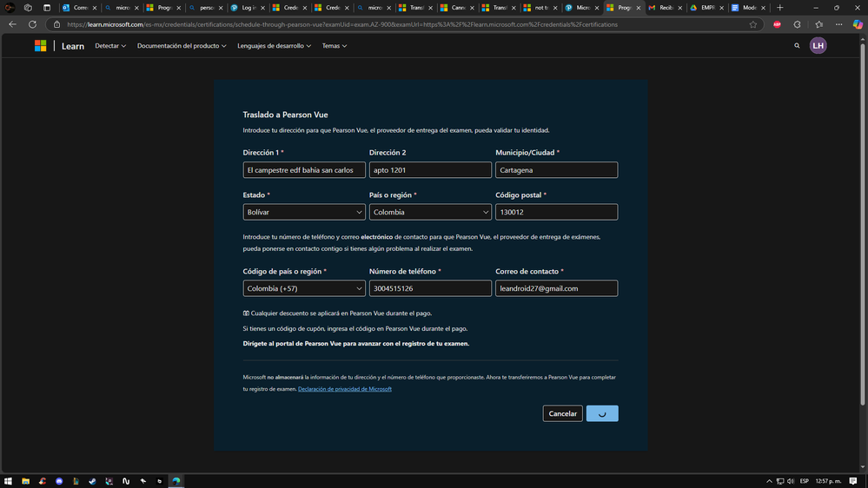Click the Cancelar button
The width and height of the screenshot is (868, 488).
tap(562, 413)
